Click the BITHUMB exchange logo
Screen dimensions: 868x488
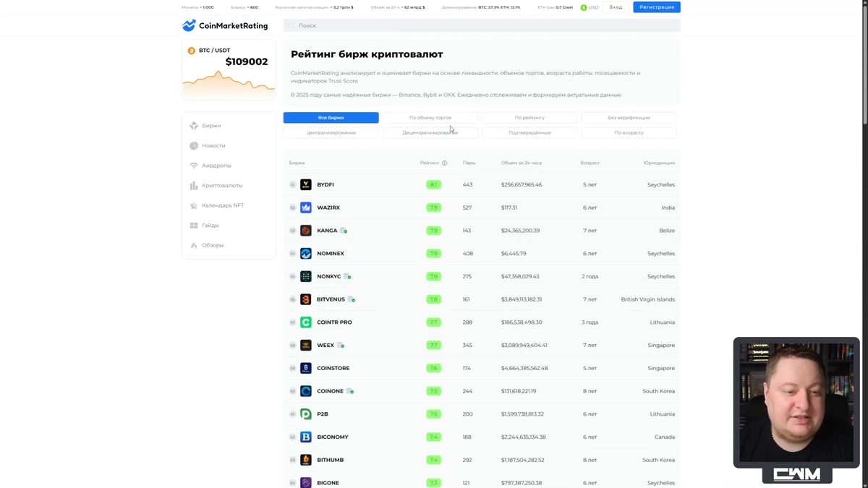pos(306,460)
